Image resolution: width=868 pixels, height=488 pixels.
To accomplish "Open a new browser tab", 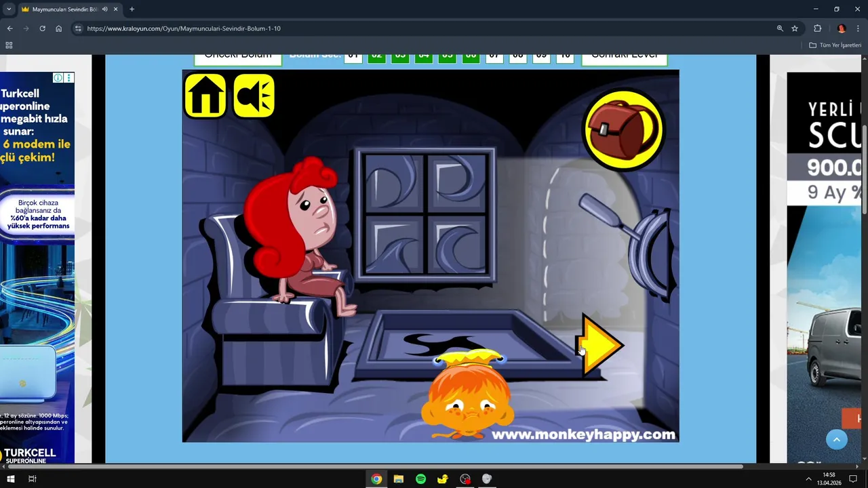I will 132,9.
